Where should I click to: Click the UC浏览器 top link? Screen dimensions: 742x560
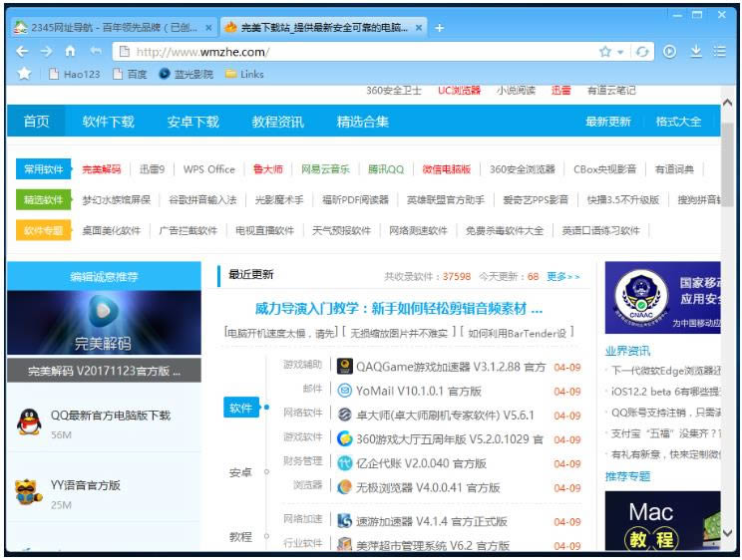(459, 91)
